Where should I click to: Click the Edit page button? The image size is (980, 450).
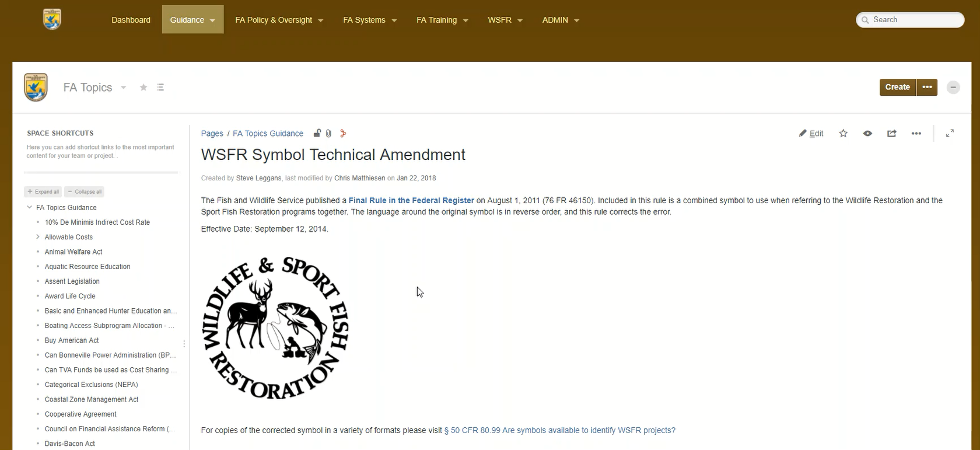pos(811,133)
